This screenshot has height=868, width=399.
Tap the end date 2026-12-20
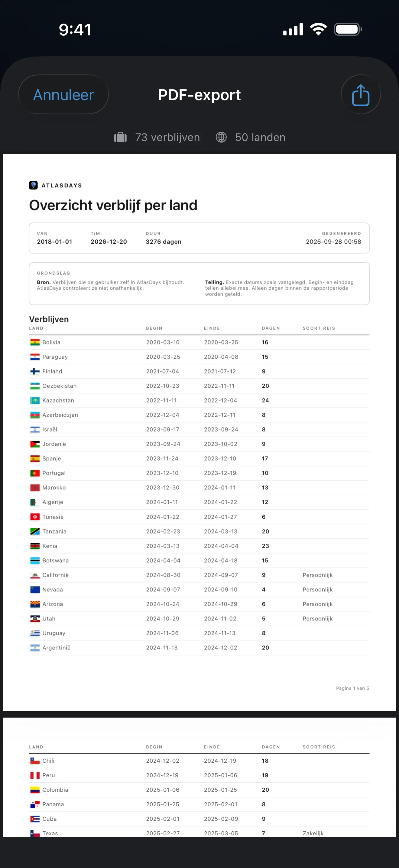pyautogui.click(x=109, y=242)
